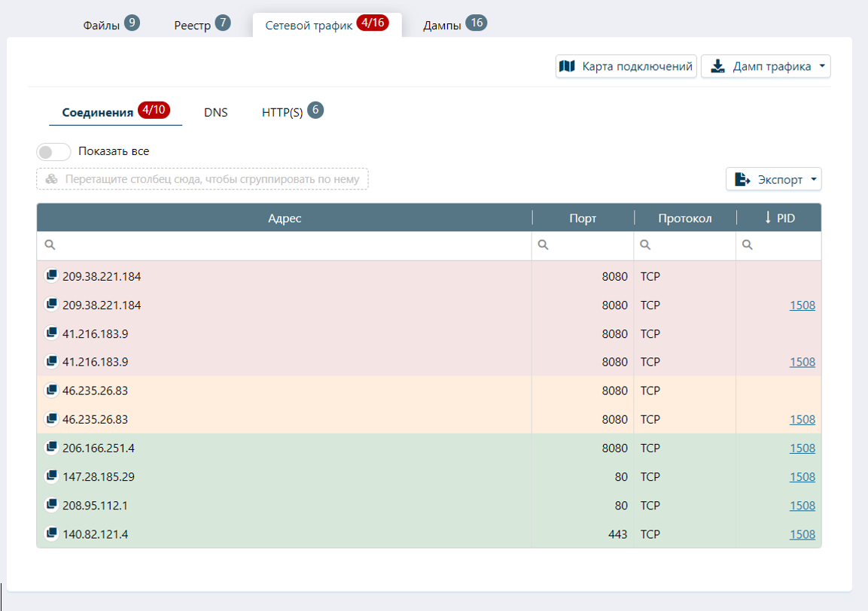868x611 pixels.
Task: Click the export file icon in Экспорт
Action: point(742,179)
